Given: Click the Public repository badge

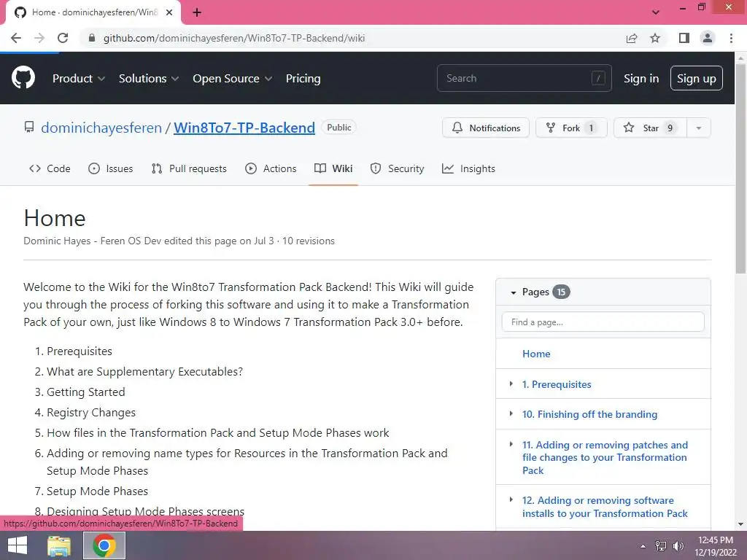Looking at the screenshot, I should point(339,128).
